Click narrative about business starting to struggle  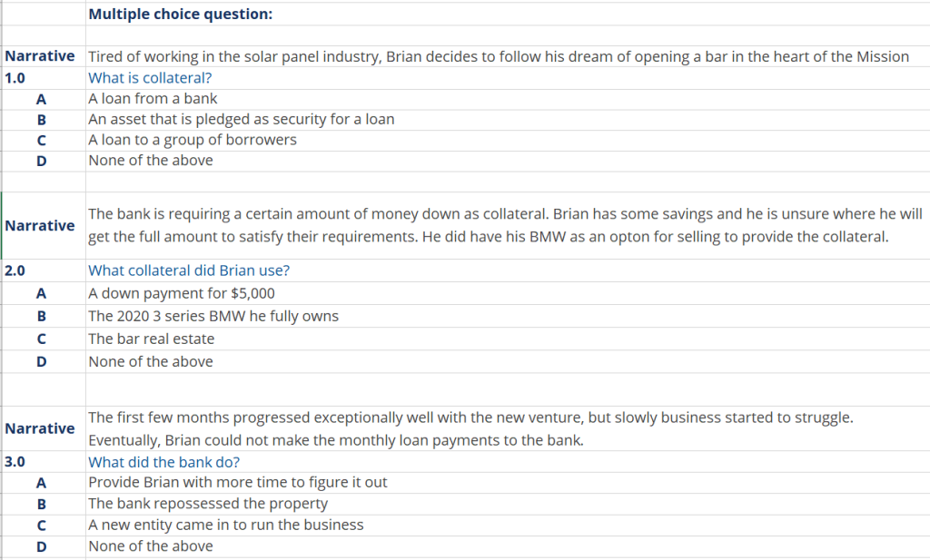tap(470, 428)
